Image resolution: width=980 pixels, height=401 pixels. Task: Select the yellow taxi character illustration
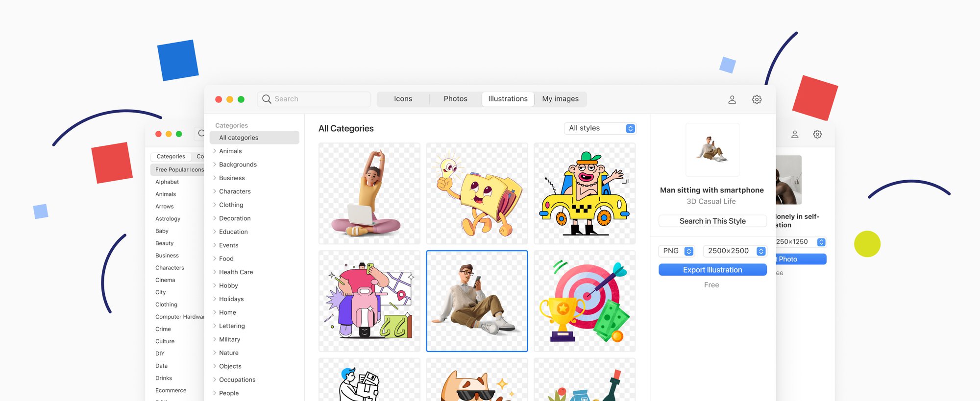point(585,193)
